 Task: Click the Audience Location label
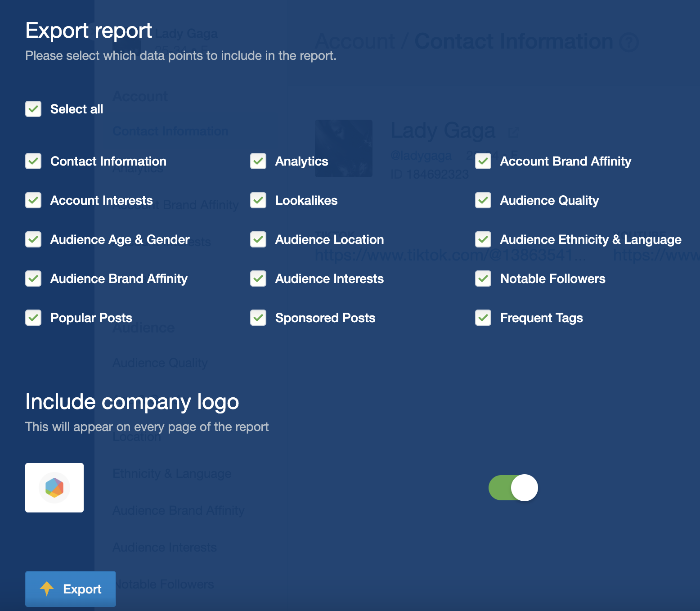(330, 239)
